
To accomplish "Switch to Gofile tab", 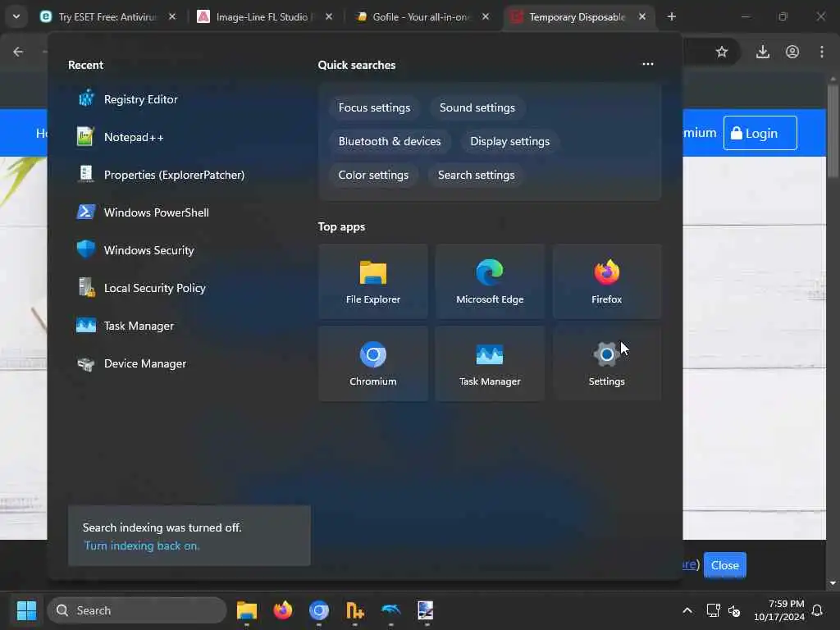I will click(x=419, y=16).
